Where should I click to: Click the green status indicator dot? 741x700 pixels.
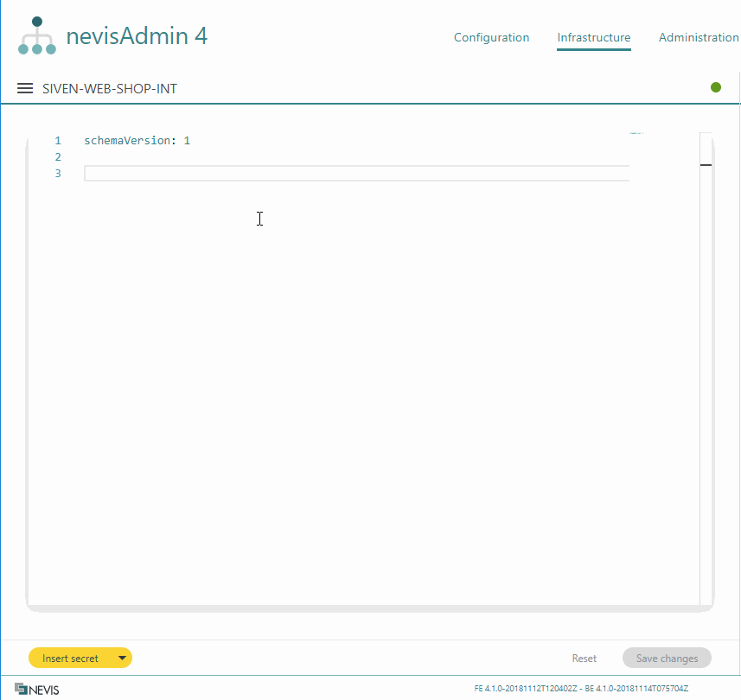716,87
